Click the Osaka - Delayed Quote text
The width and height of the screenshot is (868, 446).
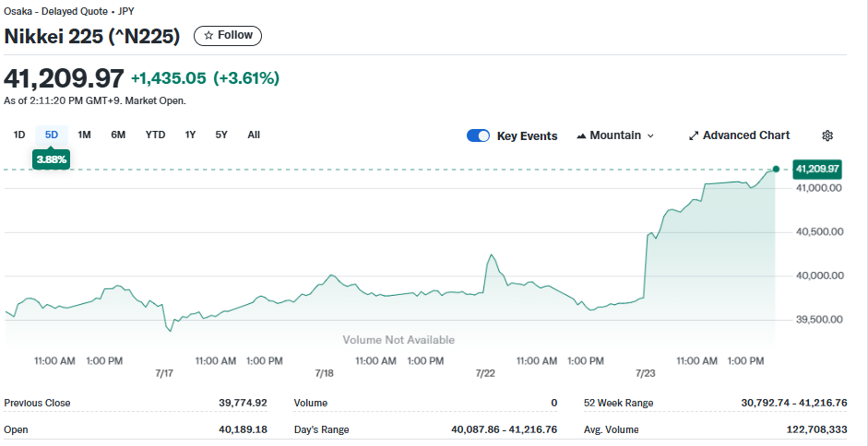(56, 10)
